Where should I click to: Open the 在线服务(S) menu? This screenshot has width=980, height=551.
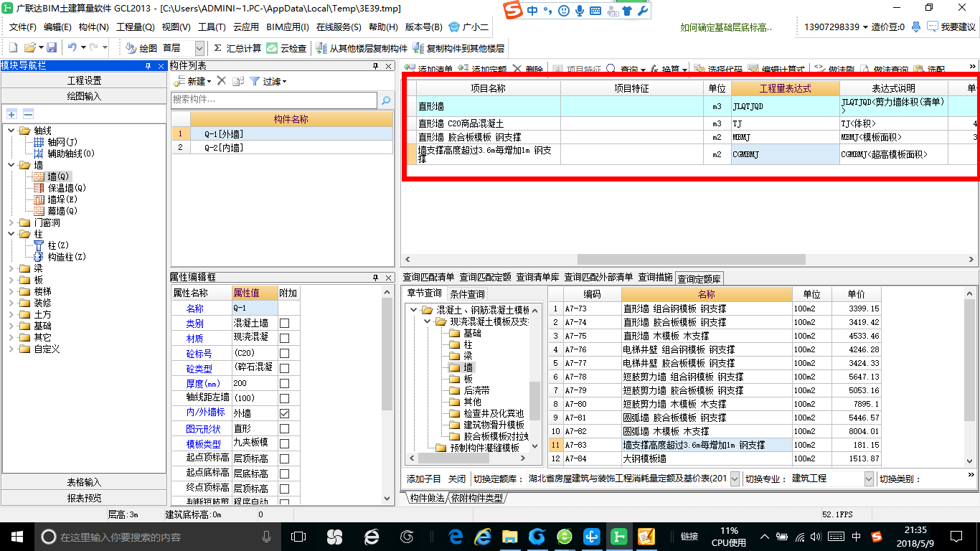339,27
